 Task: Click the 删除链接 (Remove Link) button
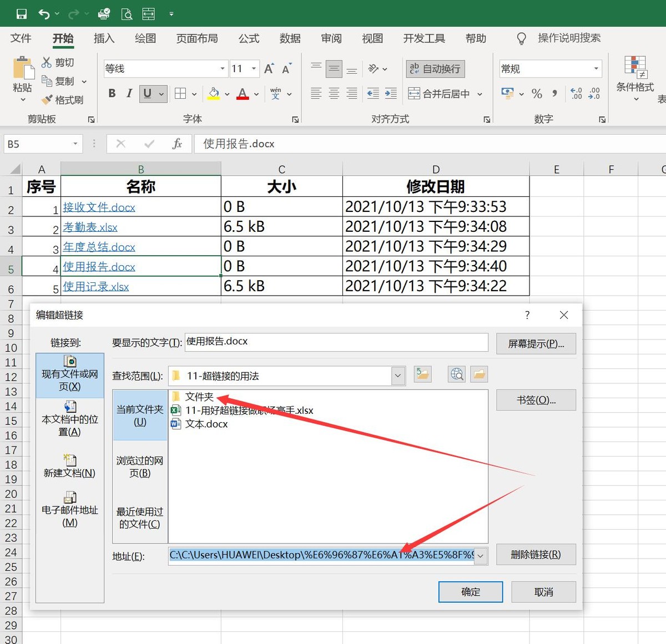(536, 555)
